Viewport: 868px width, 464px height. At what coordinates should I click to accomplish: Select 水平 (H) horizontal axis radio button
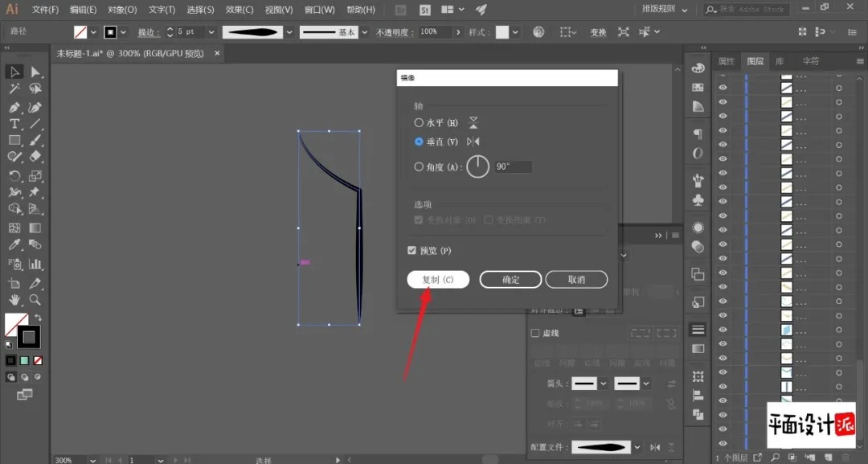pyautogui.click(x=419, y=122)
